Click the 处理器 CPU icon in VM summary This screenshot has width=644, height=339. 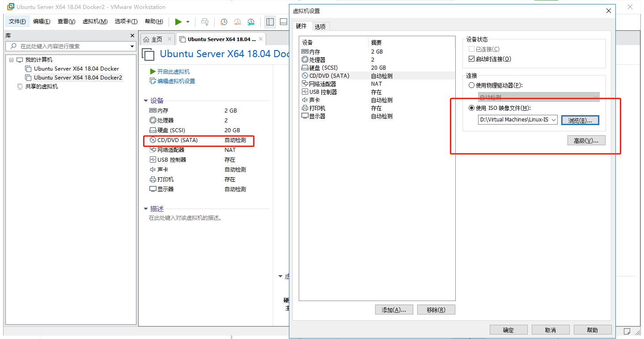click(x=153, y=120)
